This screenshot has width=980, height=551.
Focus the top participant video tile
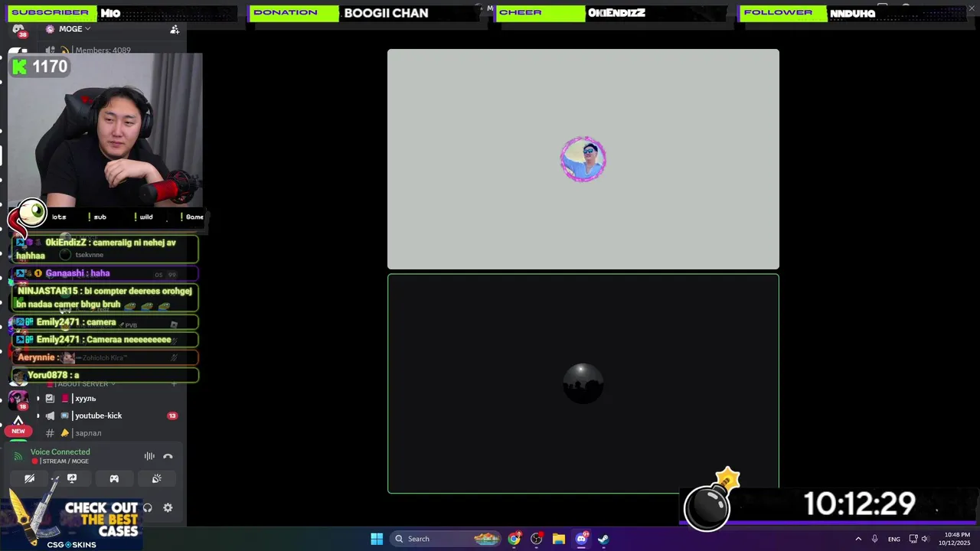(x=583, y=159)
